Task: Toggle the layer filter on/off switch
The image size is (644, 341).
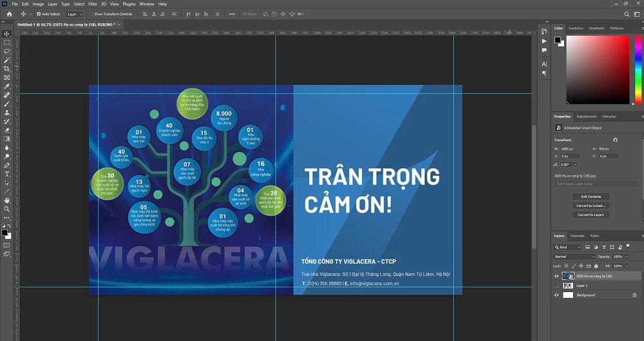Action: [627, 247]
